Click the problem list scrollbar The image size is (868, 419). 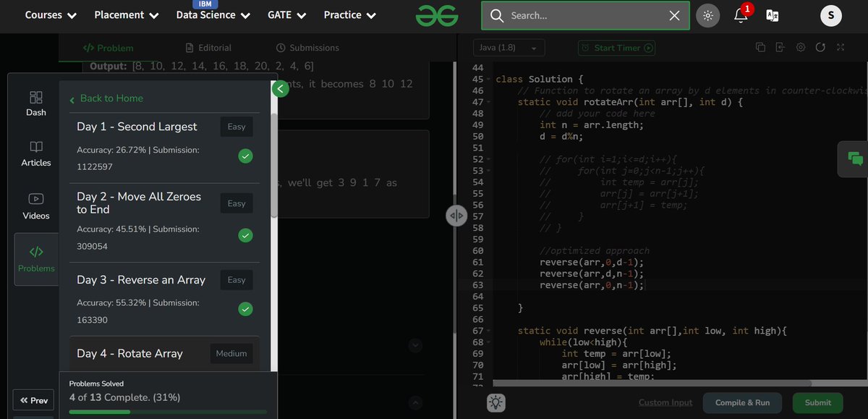pyautogui.click(x=274, y=165)
